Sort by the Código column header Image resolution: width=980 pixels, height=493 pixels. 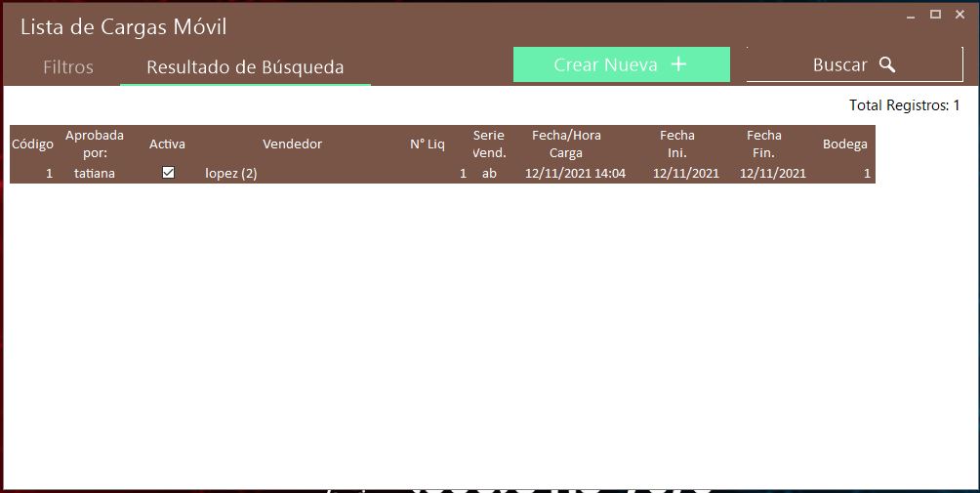point(32,144)
